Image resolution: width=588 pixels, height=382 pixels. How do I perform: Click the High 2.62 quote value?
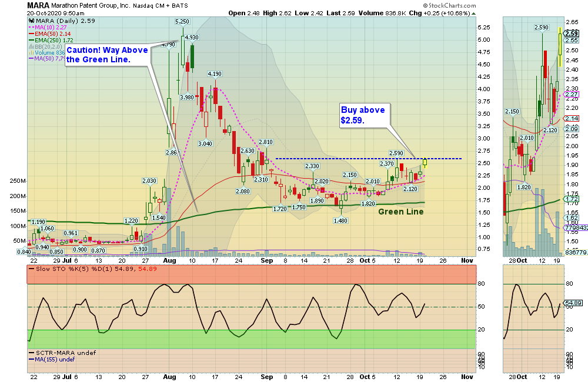click(x=277, y=13)
